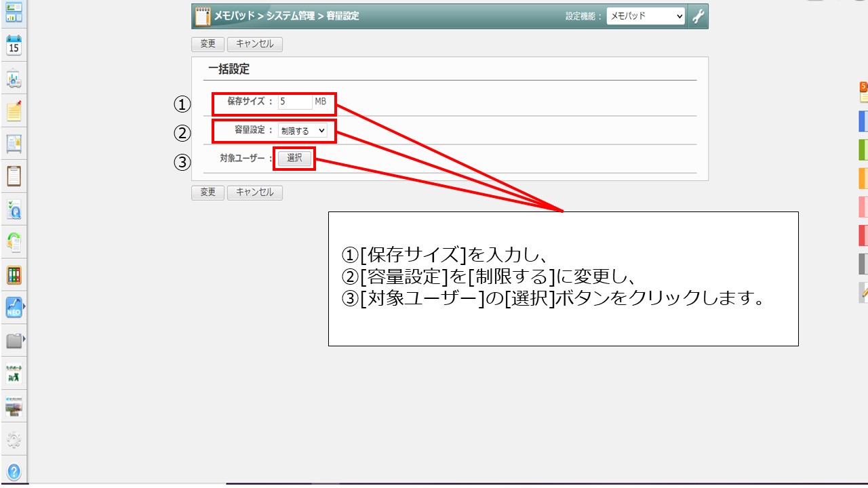Open the gray gear settings icon
This screenshot has height=488, width=868.
(14, 441)
